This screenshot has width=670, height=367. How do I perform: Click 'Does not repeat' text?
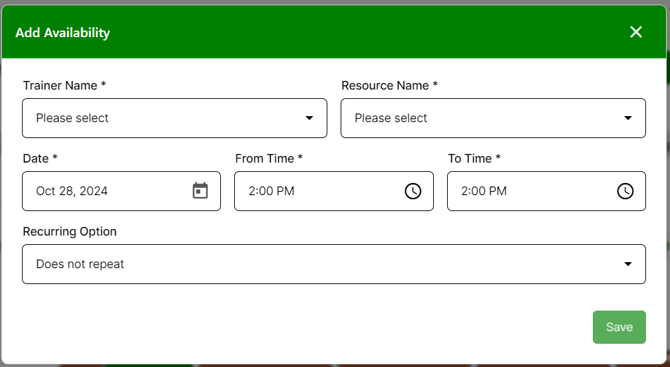pos(80,264)
